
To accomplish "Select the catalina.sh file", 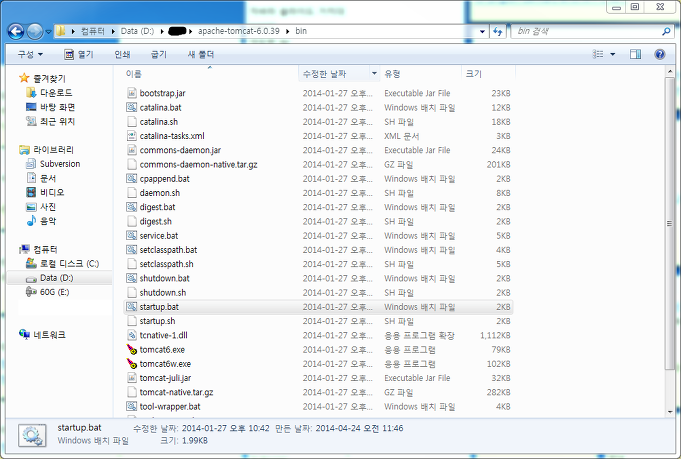I will (159, 122).
